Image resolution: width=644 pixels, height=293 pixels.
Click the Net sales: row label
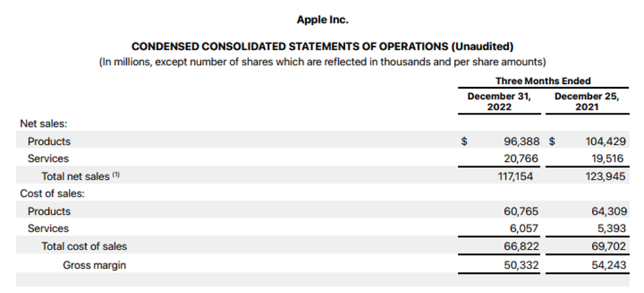(44, 123)
